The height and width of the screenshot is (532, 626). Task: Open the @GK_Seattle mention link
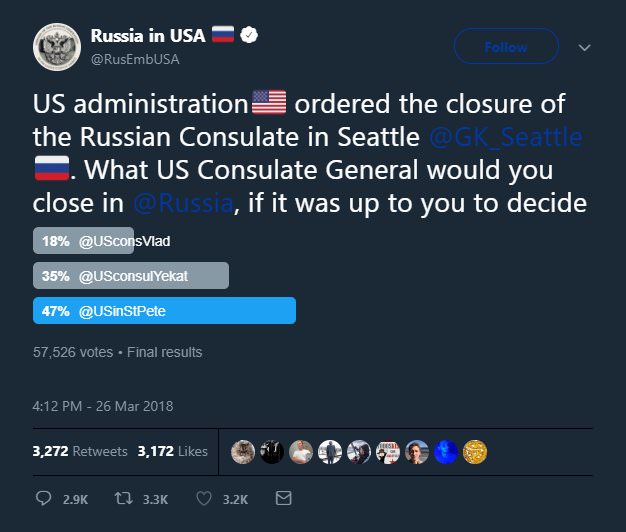tap(505, 135)
